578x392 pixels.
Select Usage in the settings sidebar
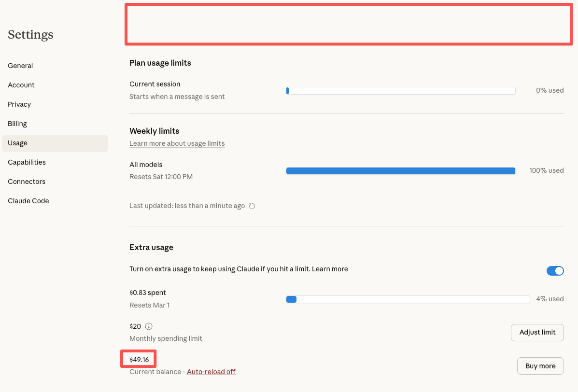click(18, 143)
